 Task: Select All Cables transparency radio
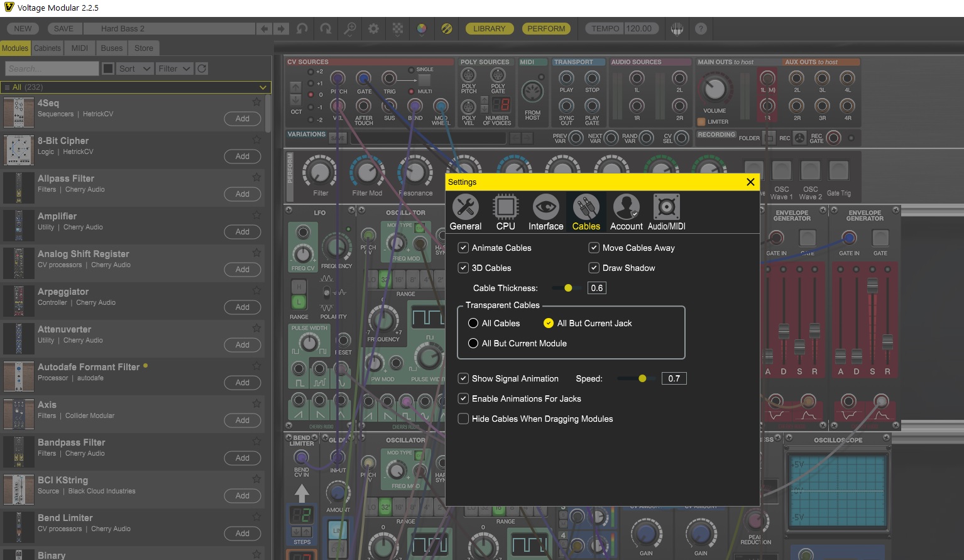[473, 323]
